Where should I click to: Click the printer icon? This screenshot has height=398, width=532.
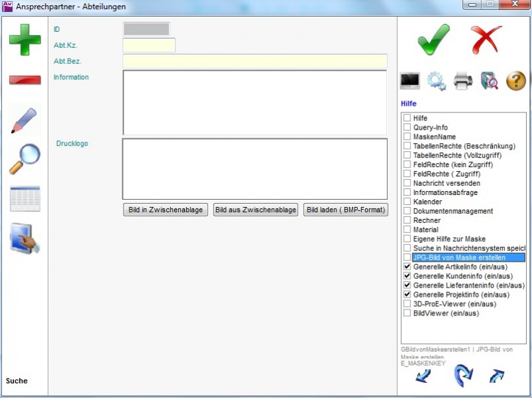click(x=463, y=81)
